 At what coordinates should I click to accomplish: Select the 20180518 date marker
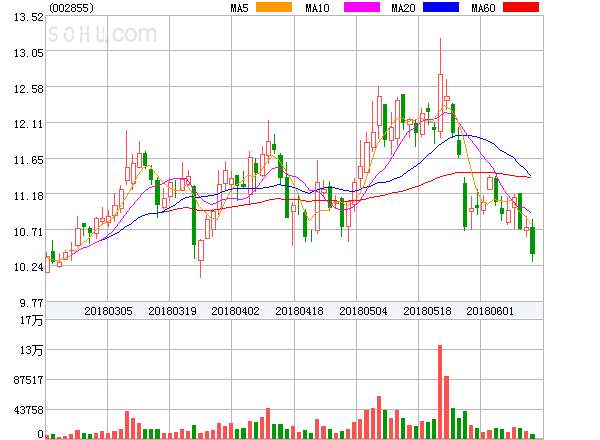point(427,311)
